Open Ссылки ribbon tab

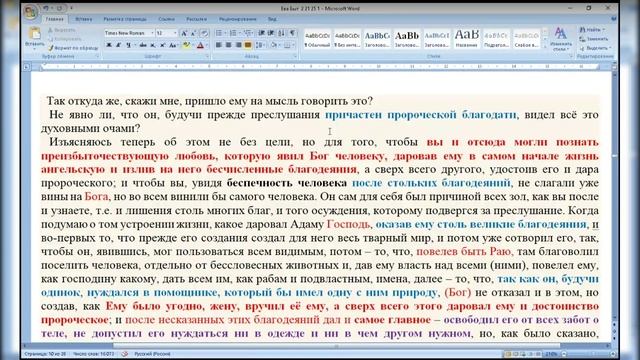tap(167, 19)
